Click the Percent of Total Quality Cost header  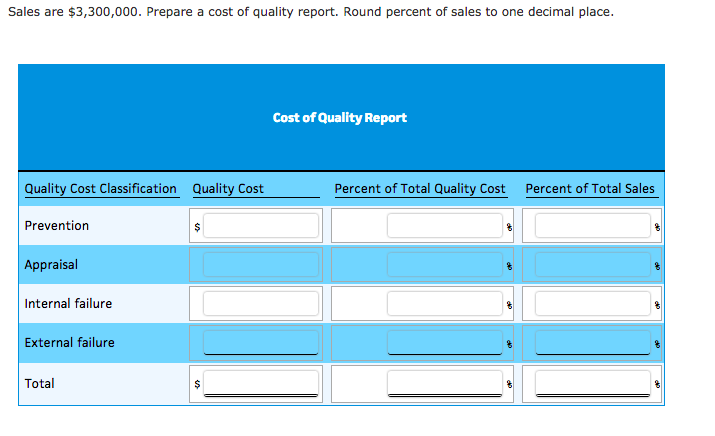click(x=420, y=189)
